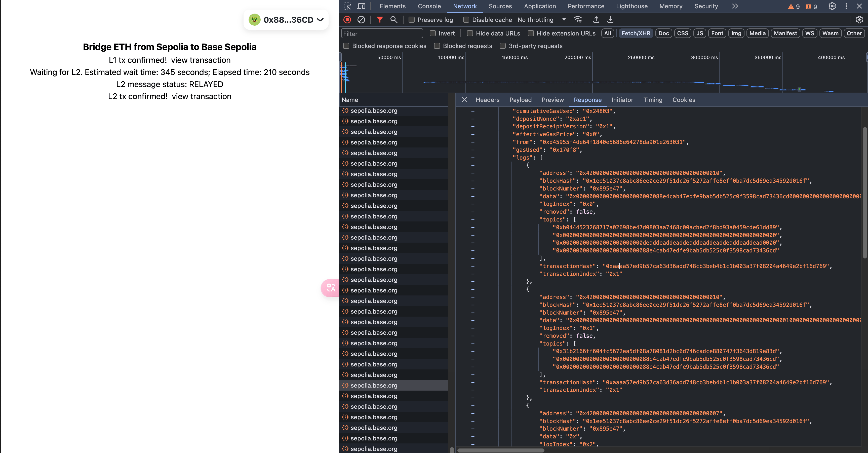Open the No throttling dropdown

coord(541,20)
